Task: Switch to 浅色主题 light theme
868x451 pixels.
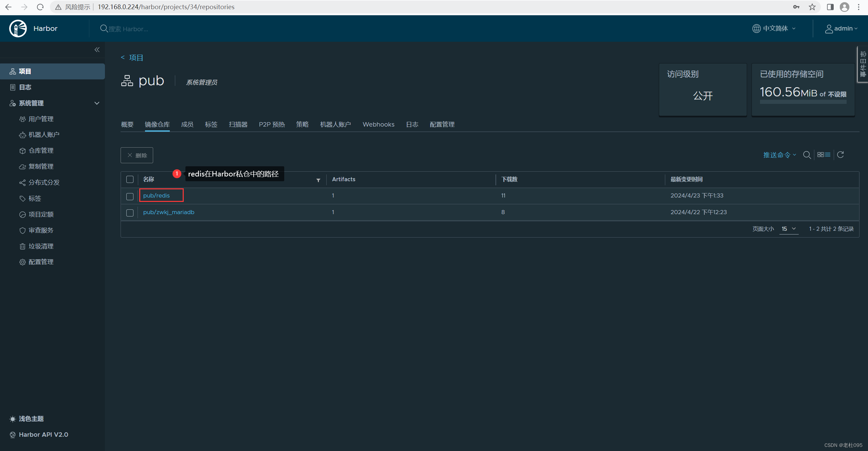Action: tap(26, 419)
